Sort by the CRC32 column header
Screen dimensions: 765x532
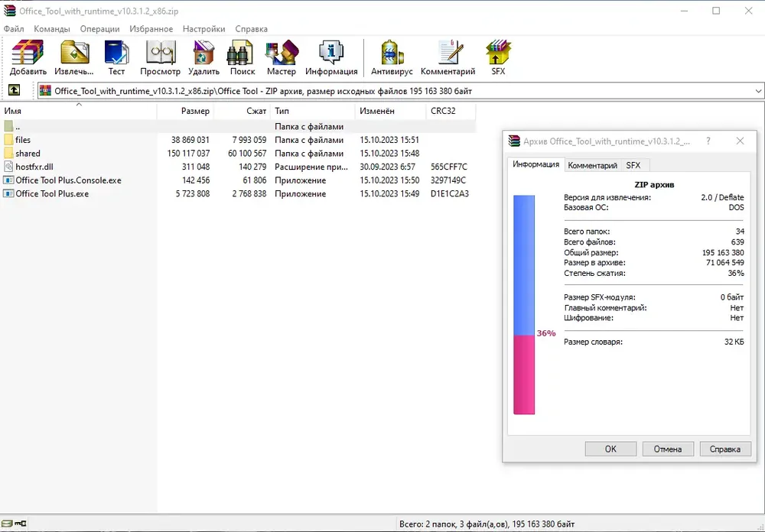(451, 111)
